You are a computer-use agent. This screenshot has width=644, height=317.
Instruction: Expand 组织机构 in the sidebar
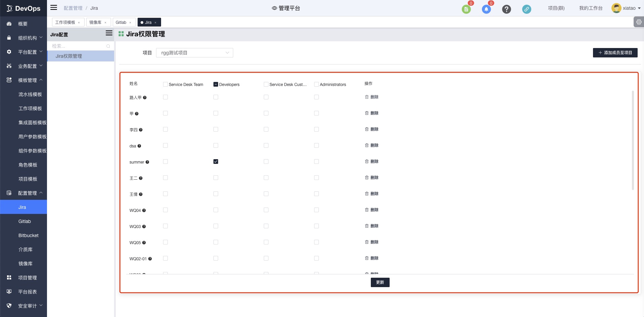[23, 38]
